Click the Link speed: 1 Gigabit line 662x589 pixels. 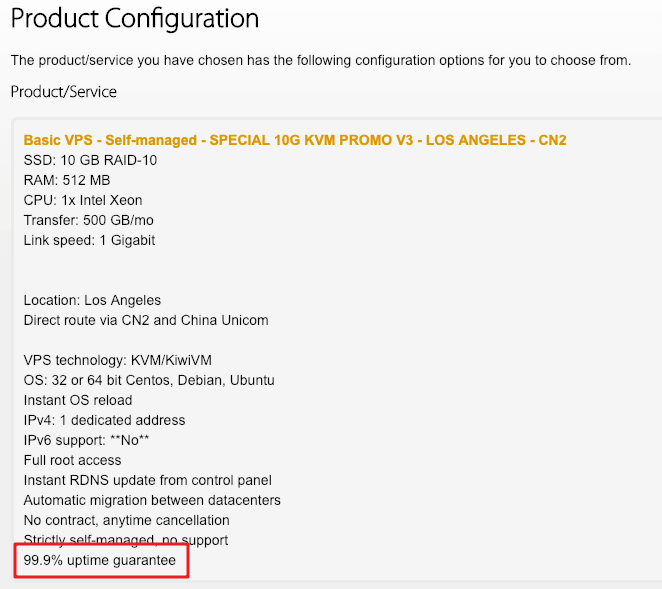[x=90, y=240]
